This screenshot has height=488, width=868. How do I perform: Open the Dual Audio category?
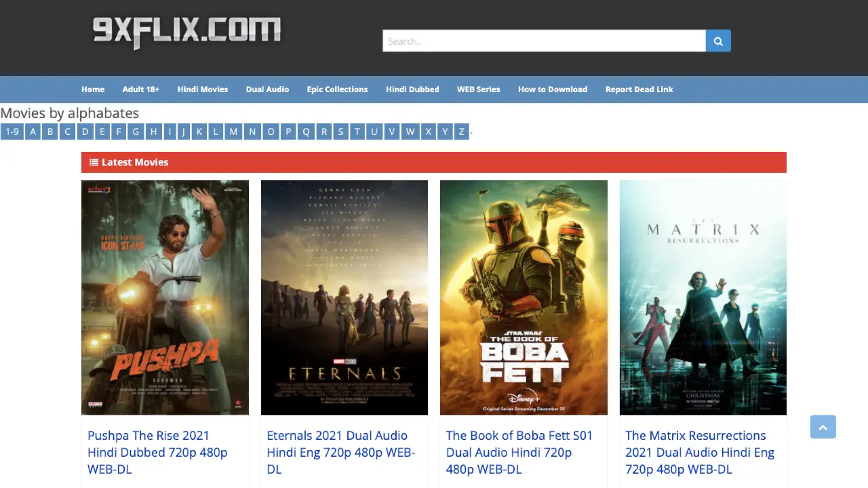(267, 89)
